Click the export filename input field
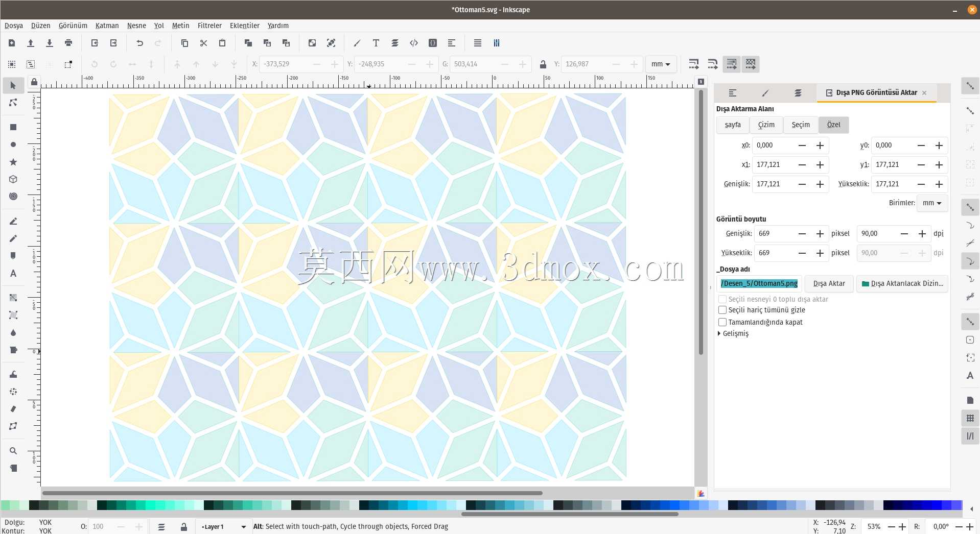The width and height of the screenshot is (980, 534). pyautogui.click(x=759, y=283)
